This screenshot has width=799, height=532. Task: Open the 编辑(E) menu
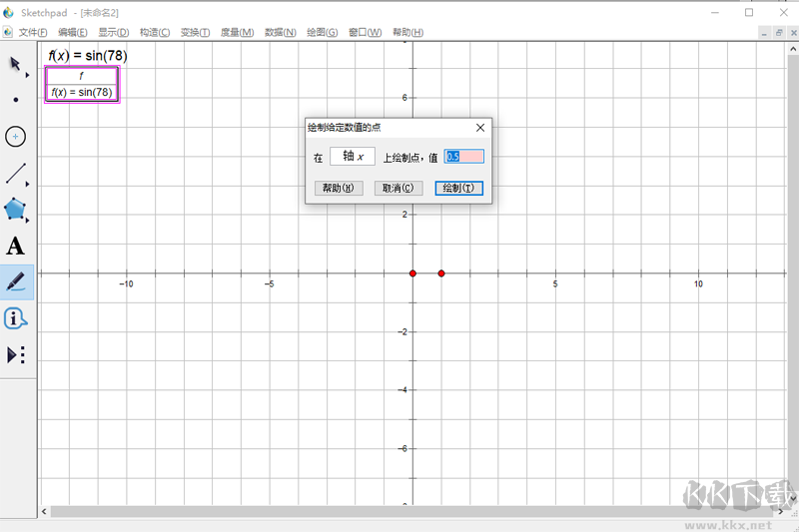coord(74,33)
